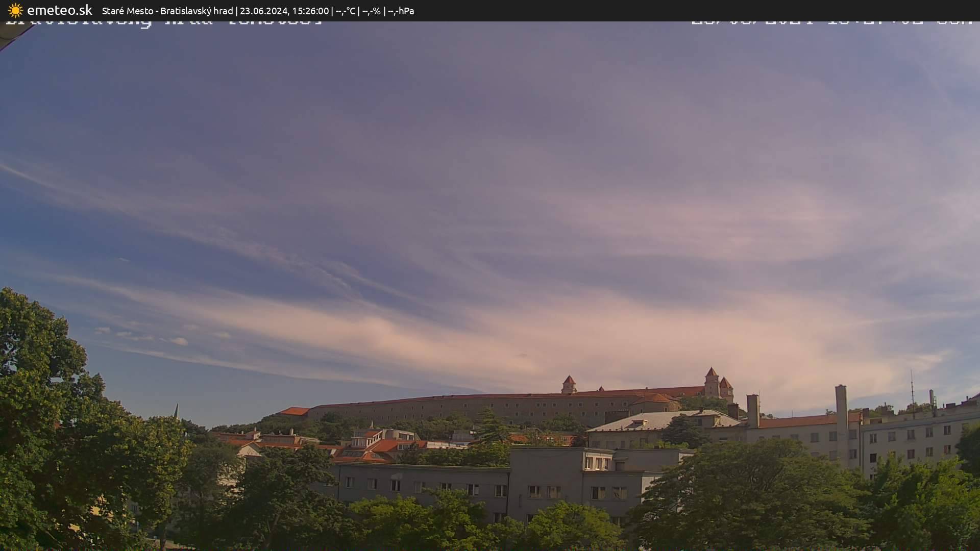Click the pressure reading --,-hPa

[x=401, y=11]
